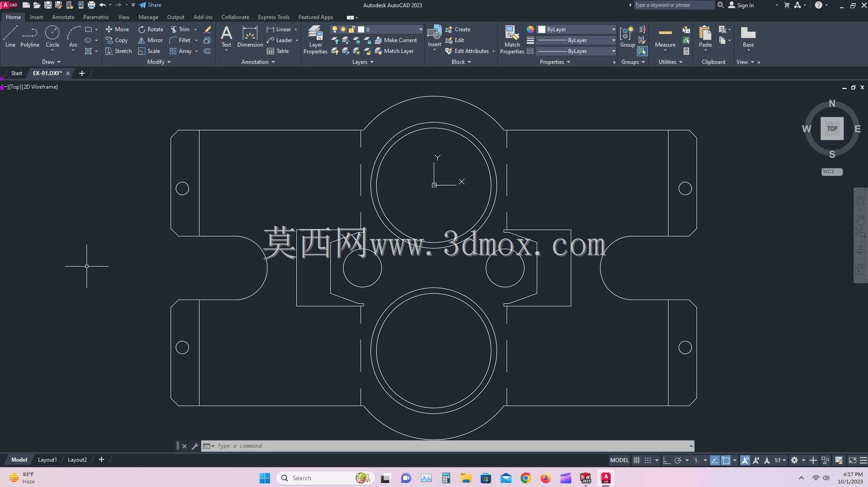This screenshot has width=868, height=487.
Task: Open the layer dropdown list
Action: (x=420, y=29)
